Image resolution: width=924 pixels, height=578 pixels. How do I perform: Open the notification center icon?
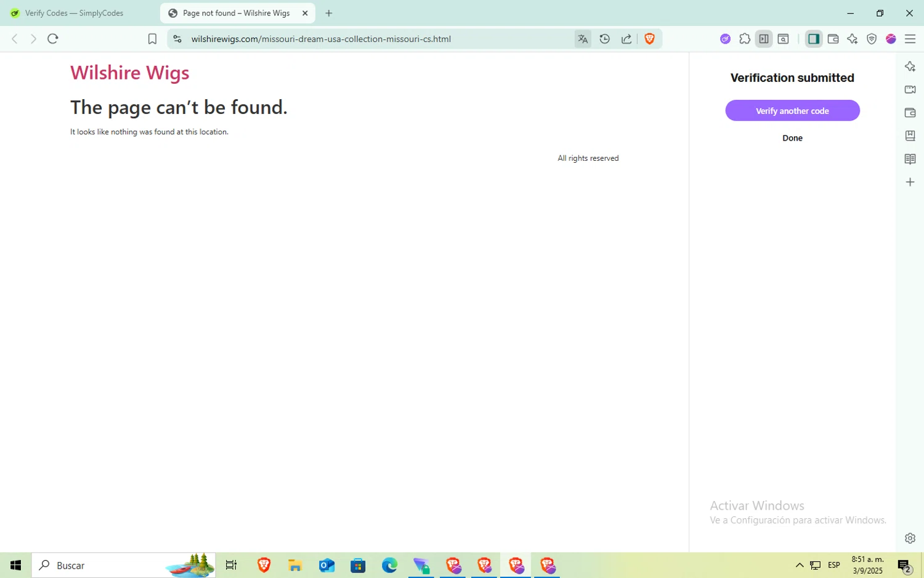point(904,565)
